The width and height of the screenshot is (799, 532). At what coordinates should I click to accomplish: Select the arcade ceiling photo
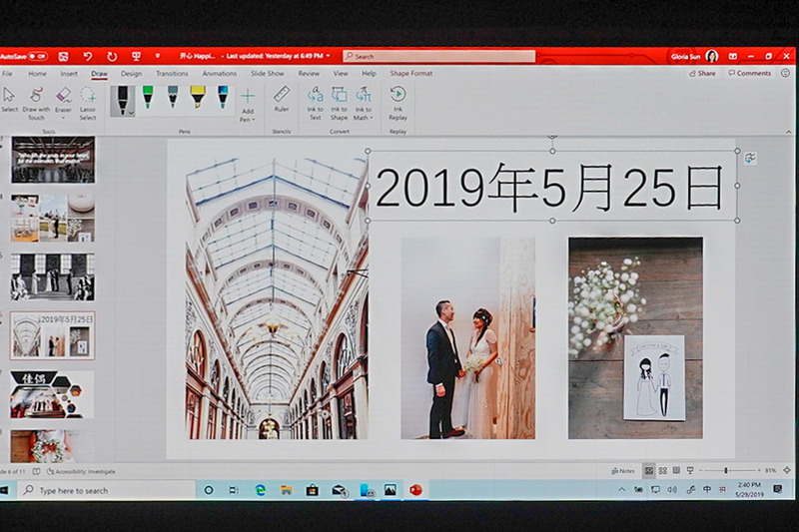(x=277, y=298)
